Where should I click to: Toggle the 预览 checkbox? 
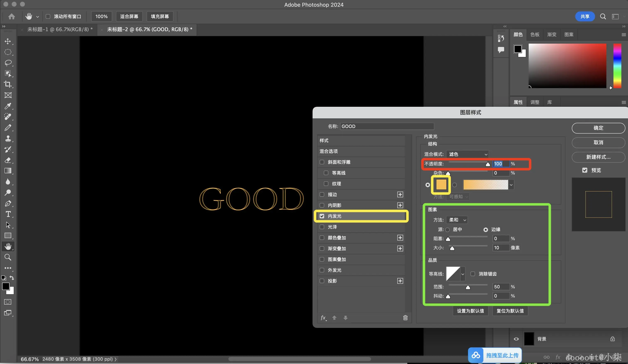pos(585,170)
